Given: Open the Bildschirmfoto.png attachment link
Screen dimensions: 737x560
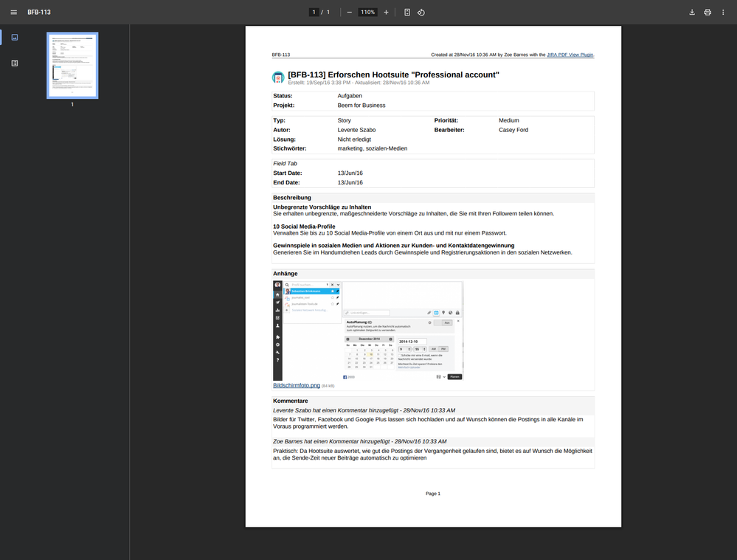Looking at the screenshot, I should 297,385.
